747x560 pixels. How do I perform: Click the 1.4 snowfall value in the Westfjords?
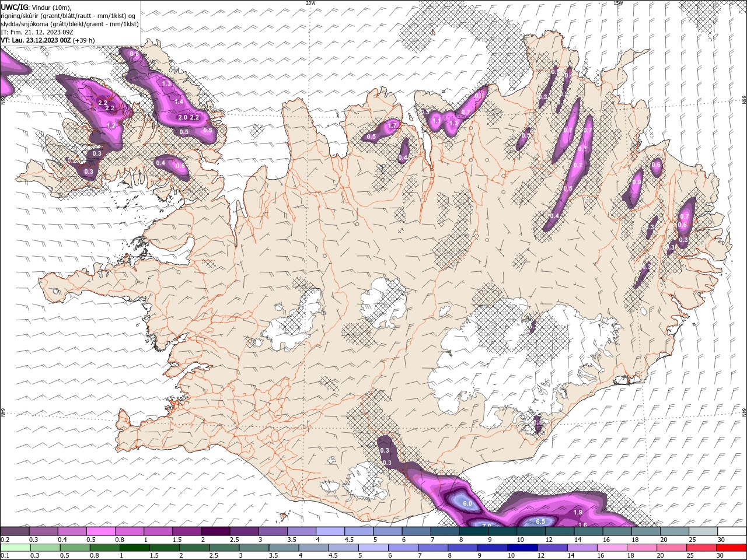click(x=179, y=101)
